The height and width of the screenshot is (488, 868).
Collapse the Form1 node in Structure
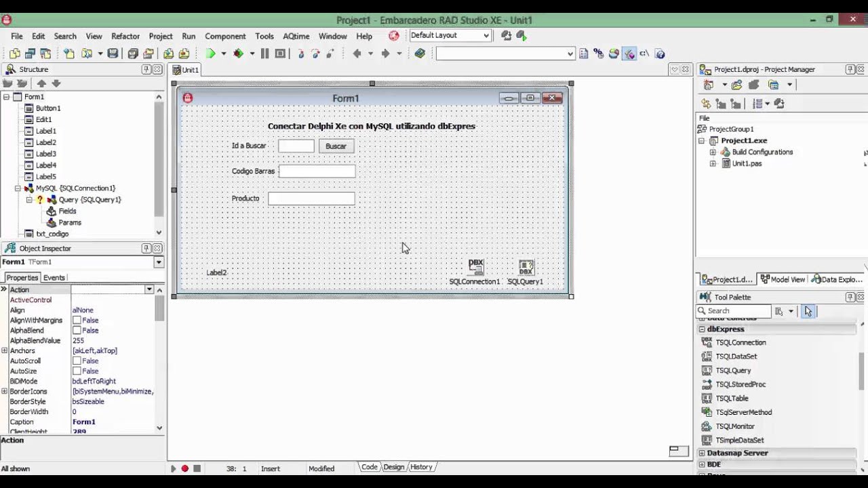(x=6, y=97)
